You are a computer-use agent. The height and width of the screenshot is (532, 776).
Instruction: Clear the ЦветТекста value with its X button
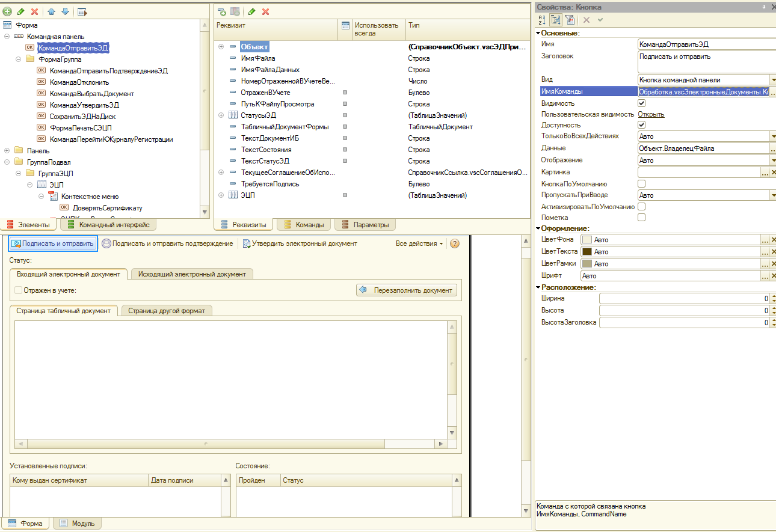click(773, 252)
